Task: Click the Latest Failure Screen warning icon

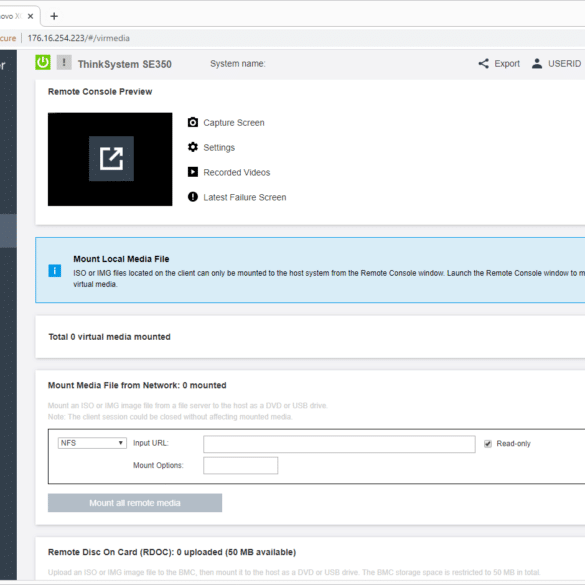Action: tap(193, 197)
